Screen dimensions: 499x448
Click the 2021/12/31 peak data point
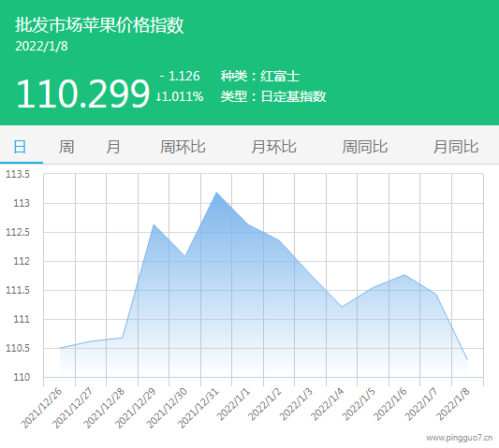[216, 193]
